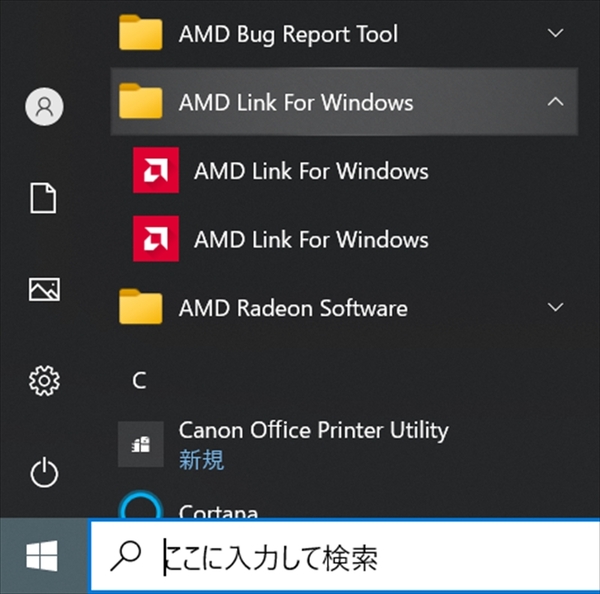Click the 新規 label under Canon
The width and height of the screenshot is (600, 594).
coord(201,460)
